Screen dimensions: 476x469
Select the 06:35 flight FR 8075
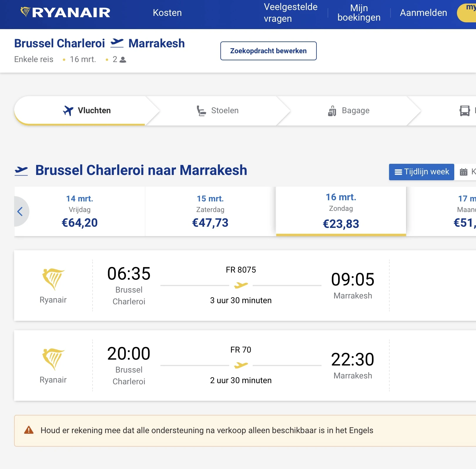tap(241, 285)
